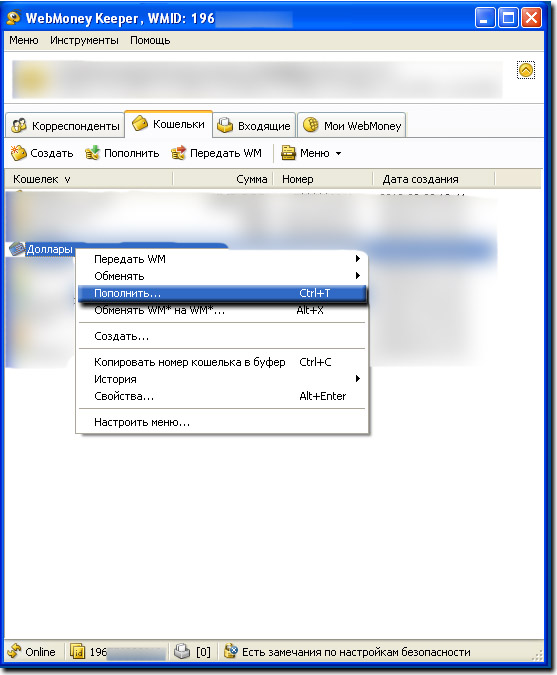Click the WebMoney Keeper title bar icon
This screenshot has width=557, height=675.
[14, 18]
